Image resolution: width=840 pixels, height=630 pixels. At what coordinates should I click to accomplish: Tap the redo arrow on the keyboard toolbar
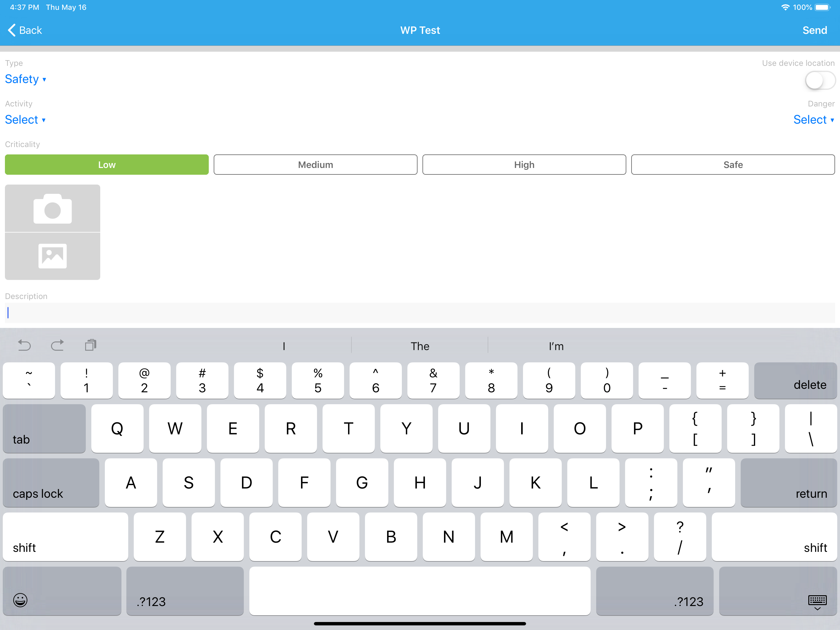pyautogui.click(x=57, y=345)
